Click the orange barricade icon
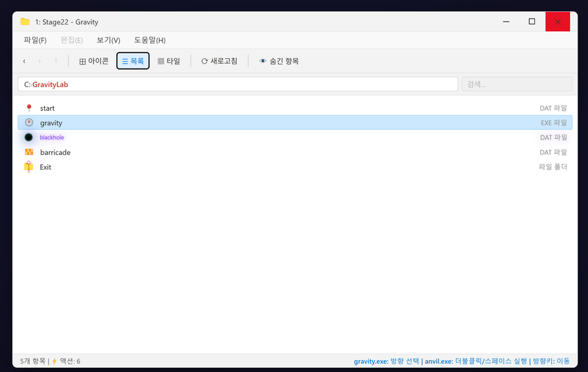The image size is (588, 372). click(29, 152)
